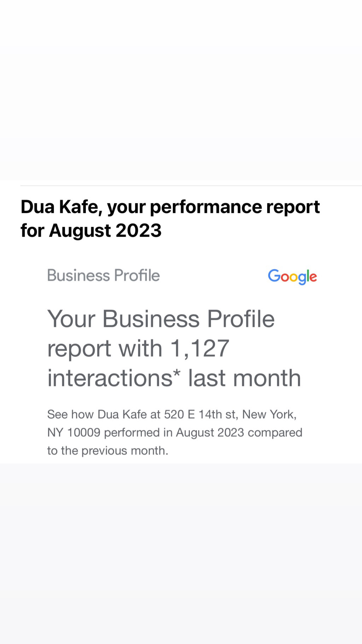Click "Your Business Profile" headline text

[x=161, y=319]
